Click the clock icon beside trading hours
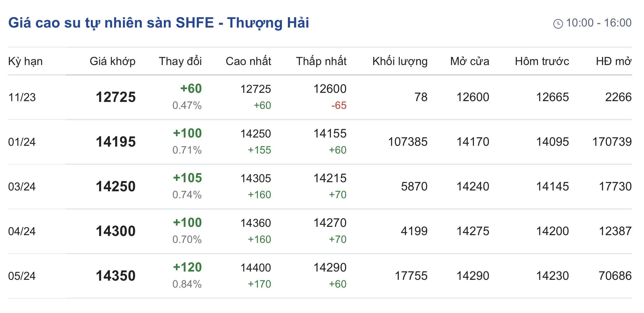 [558, 24]
